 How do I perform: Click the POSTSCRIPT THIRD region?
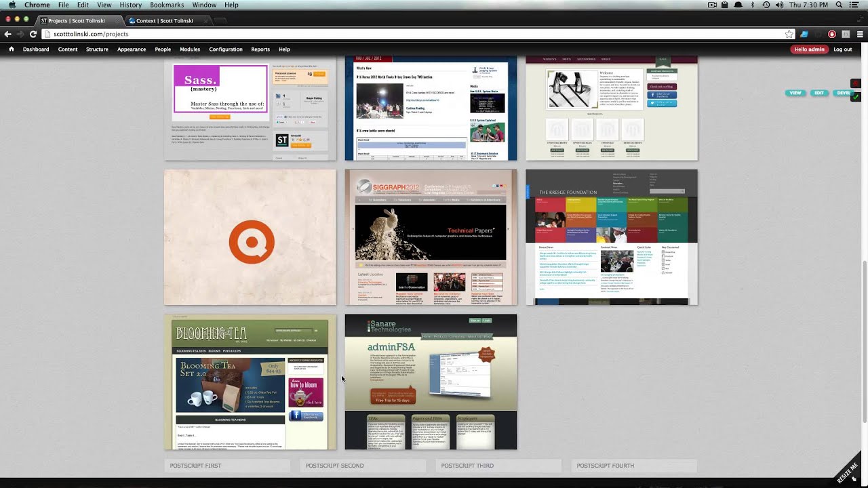[498, 466]
